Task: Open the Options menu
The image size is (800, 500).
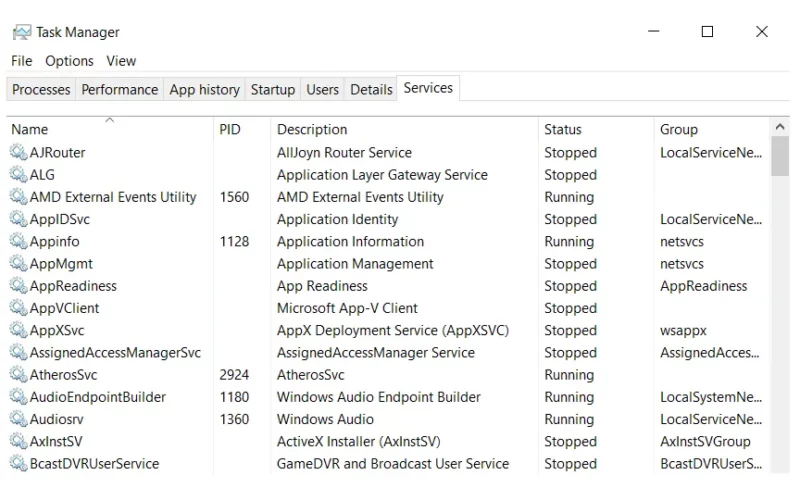Action: pyautogui.click(x=69, y=61)
